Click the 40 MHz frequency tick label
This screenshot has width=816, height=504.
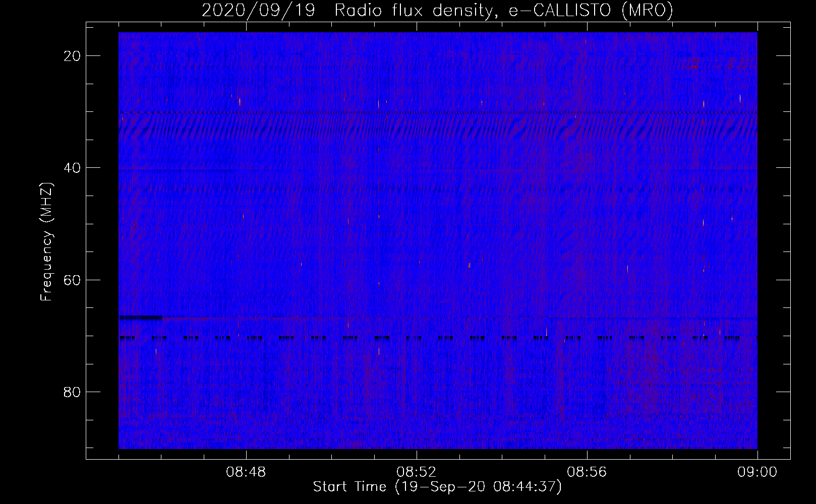(72, 168)
